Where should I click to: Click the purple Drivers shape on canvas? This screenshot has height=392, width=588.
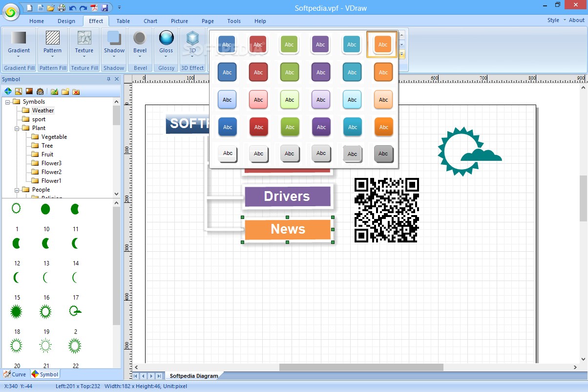[287, 196]
